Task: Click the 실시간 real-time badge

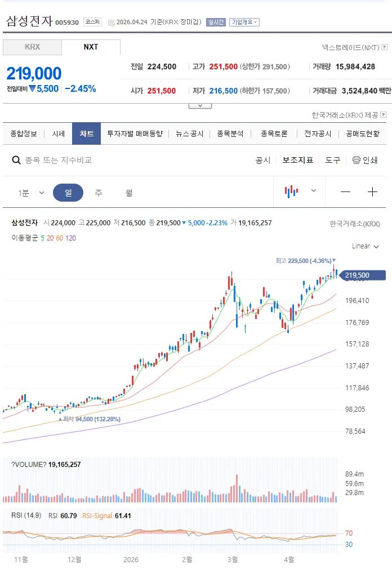Action: pyautogui.click(x=216, y=22)
